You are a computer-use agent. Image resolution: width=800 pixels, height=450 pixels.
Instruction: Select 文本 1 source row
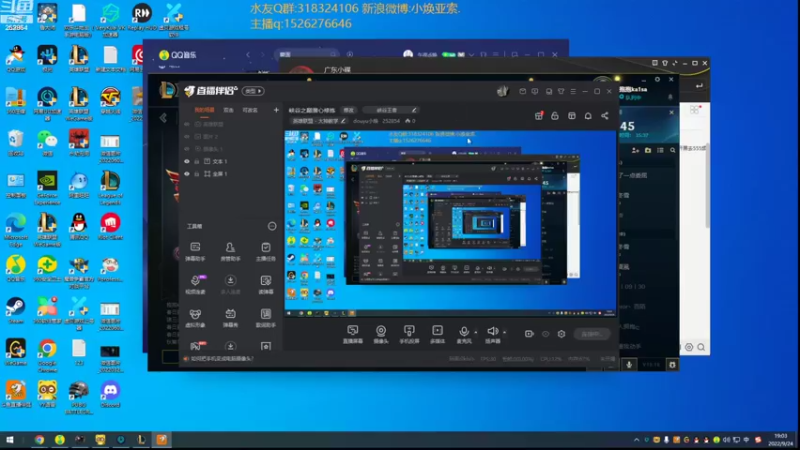(x=231, y=161)
